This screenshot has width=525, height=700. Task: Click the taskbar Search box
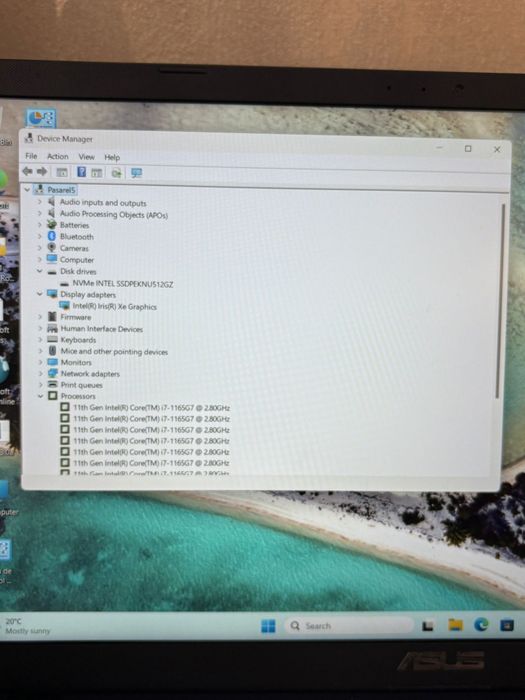point(349,626)
